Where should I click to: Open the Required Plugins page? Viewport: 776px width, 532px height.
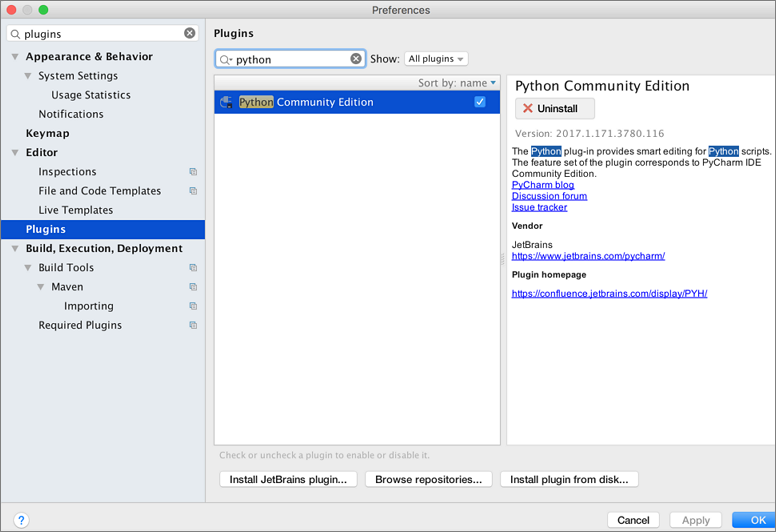(80, 325)
